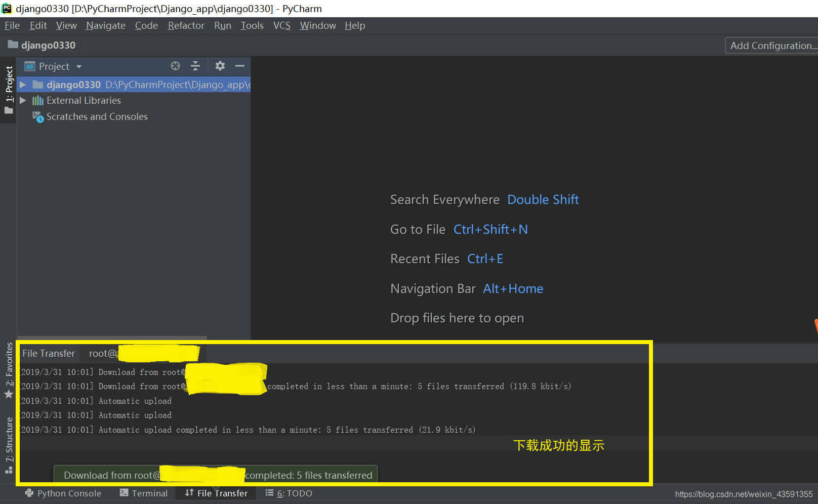
Task: Click the Ctrl+Shift+N shortcut hint text
Action: [490, 229]
